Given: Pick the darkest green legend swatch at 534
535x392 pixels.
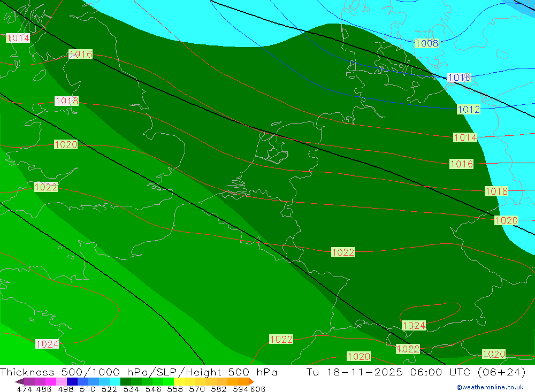Looking at the screenshot, I should tap(126, 381).
